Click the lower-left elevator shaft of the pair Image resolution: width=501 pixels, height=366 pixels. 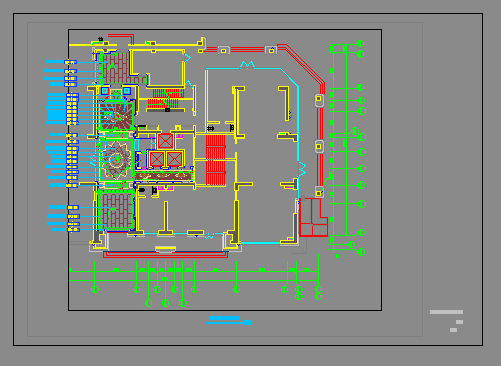coord(156,159)
